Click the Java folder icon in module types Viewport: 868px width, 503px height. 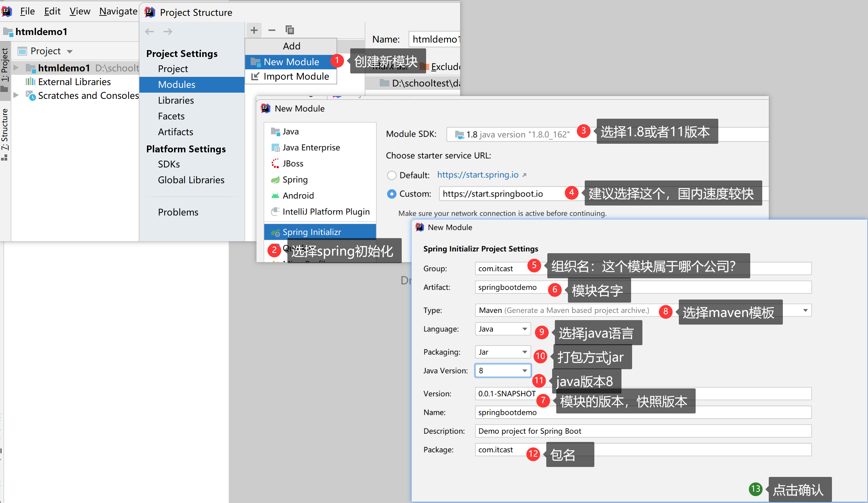pyautogui.click(x=275, y=131)
